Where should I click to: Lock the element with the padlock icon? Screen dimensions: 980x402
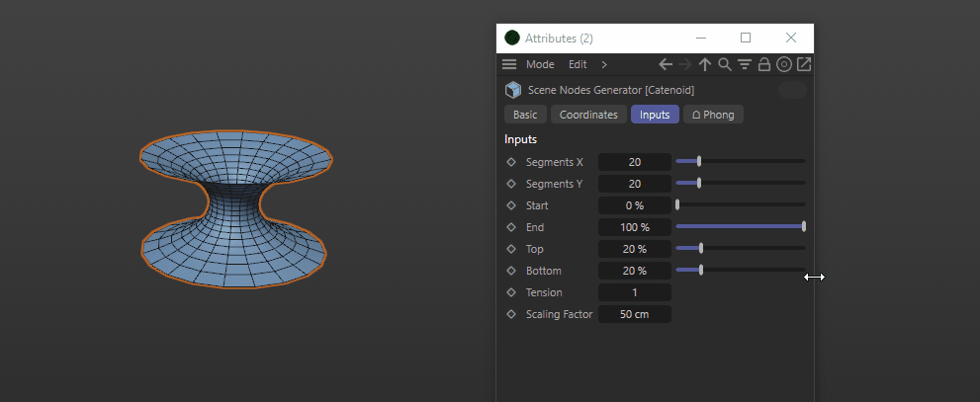(x=763, y=64)
